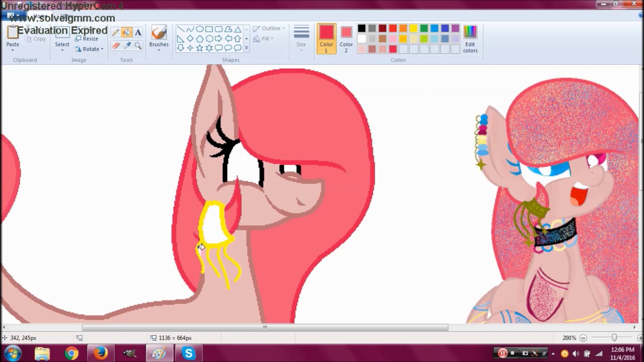The image size is (644, 362).
Task: Choose the Oval shape
Action: tap(199, 29)
